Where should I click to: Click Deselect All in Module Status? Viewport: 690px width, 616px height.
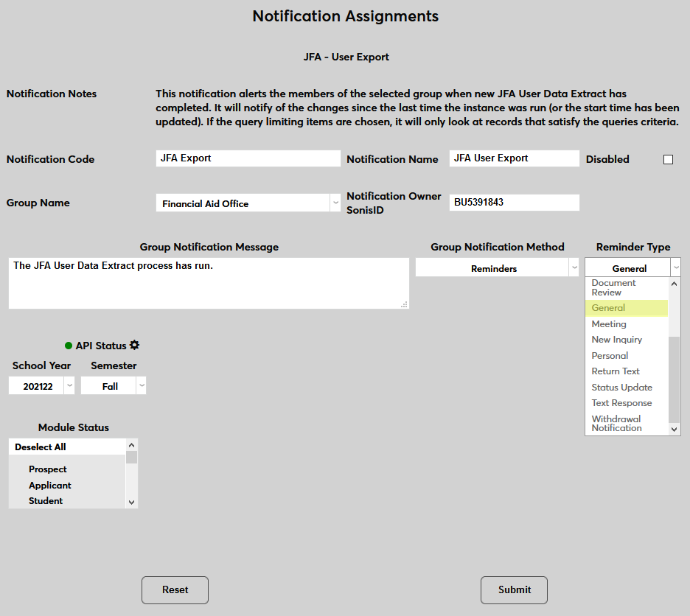tap(41, 447)
